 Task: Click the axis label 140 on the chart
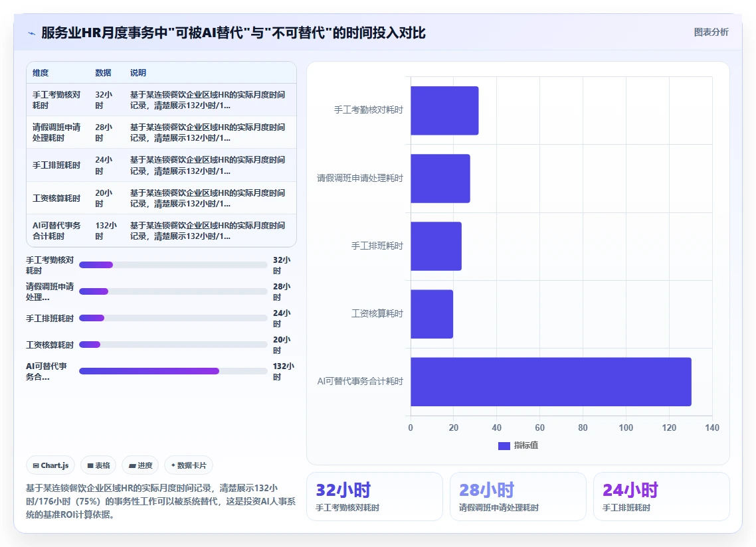pyautogui.click(x=712, y=428)
